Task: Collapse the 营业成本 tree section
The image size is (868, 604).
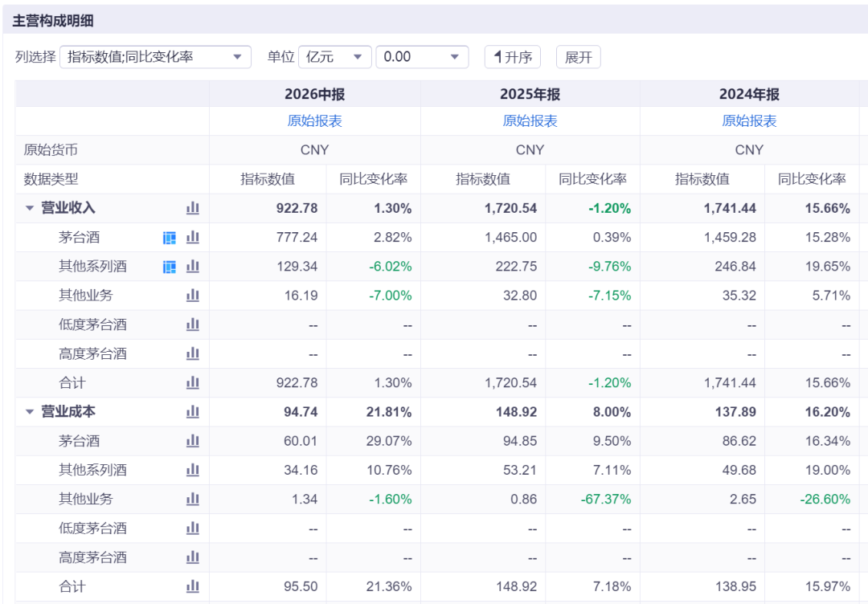Action: pyautogui.click(x=30, y=412)
